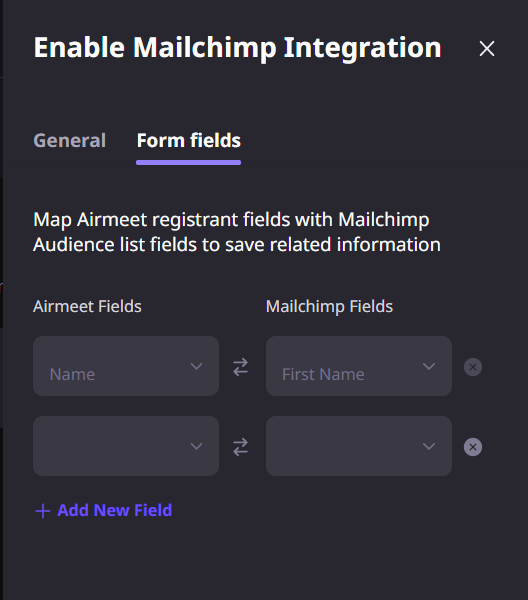Click the Airmeet Fields column label

pos(87,307)
